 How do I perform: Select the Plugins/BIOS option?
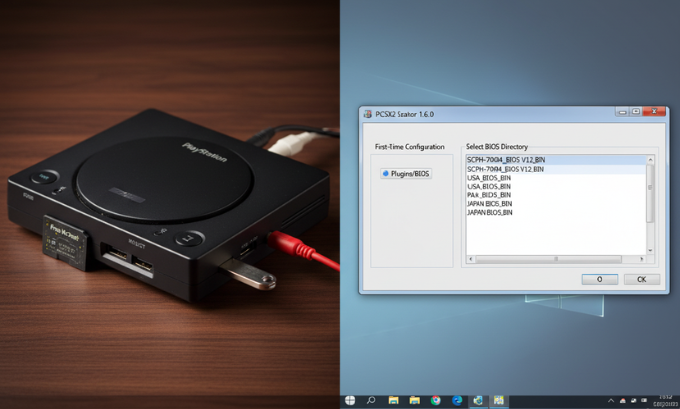pos(404,173)
